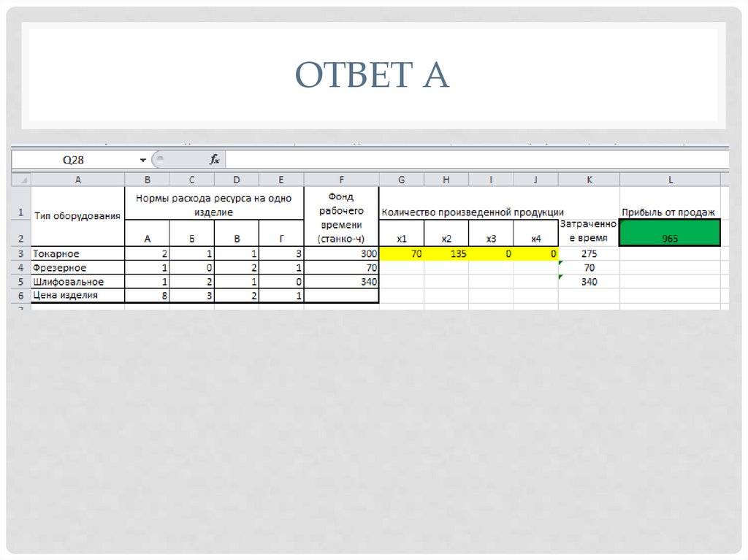
Task: Select the Прибыль от продаж header cell
Action: pos(669,212)
